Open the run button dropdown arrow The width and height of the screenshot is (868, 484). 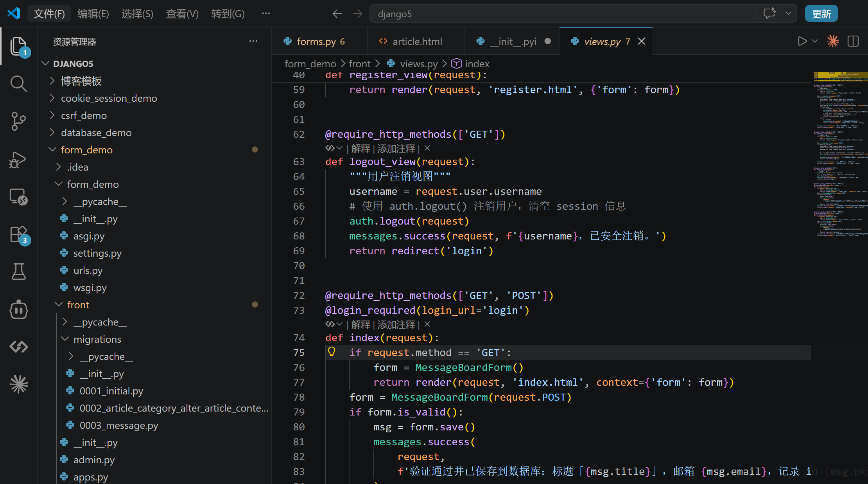(815, 41)
